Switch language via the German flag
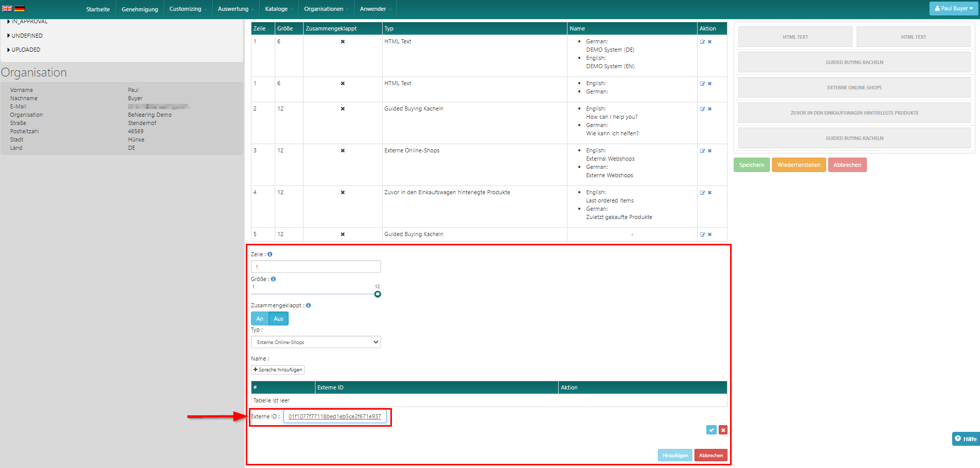980x468 pixels. click(20, 9)
